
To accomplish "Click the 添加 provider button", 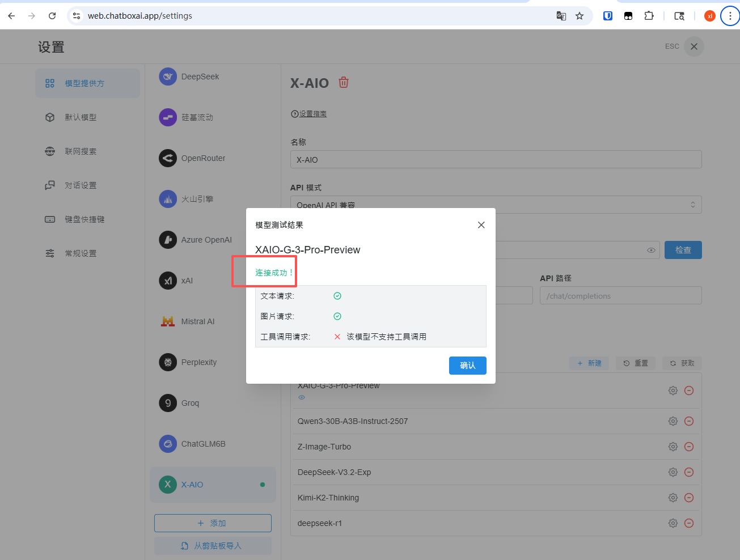I will tap(213, 523).
